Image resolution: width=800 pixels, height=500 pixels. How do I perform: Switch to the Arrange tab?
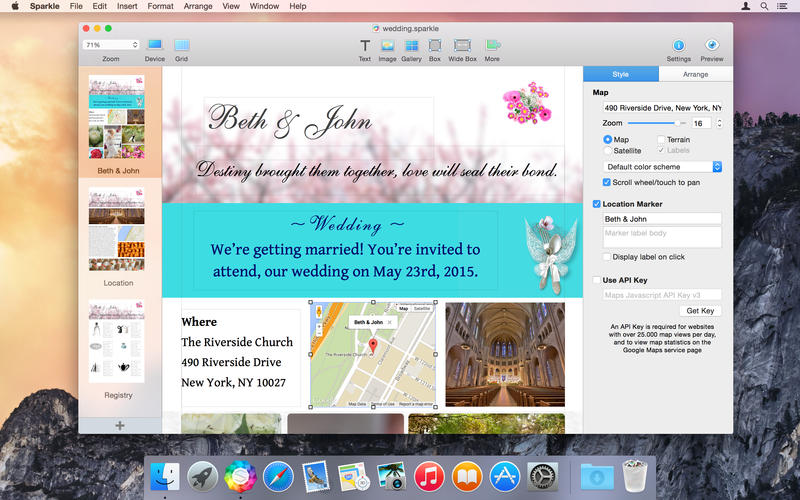point(695,74)
